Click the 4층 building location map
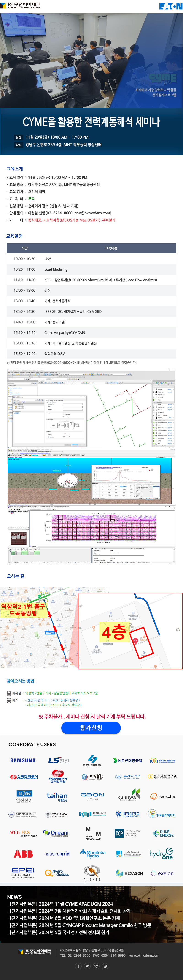 tap(130, 631)
